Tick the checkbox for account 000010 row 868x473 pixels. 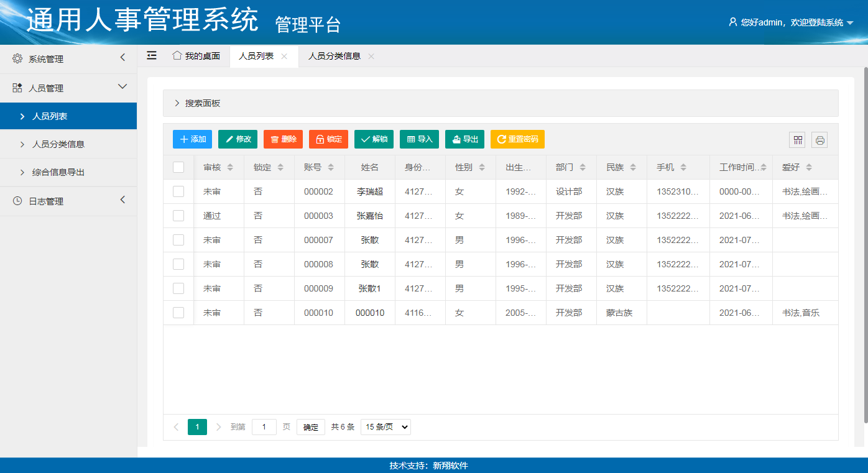pyautogui.click(x=178, y=313)
